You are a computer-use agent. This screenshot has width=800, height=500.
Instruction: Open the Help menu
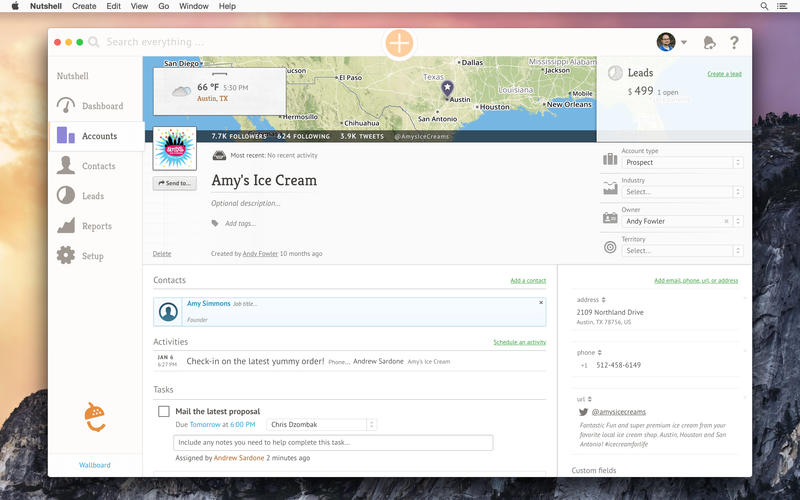click(x=227, y=6)
